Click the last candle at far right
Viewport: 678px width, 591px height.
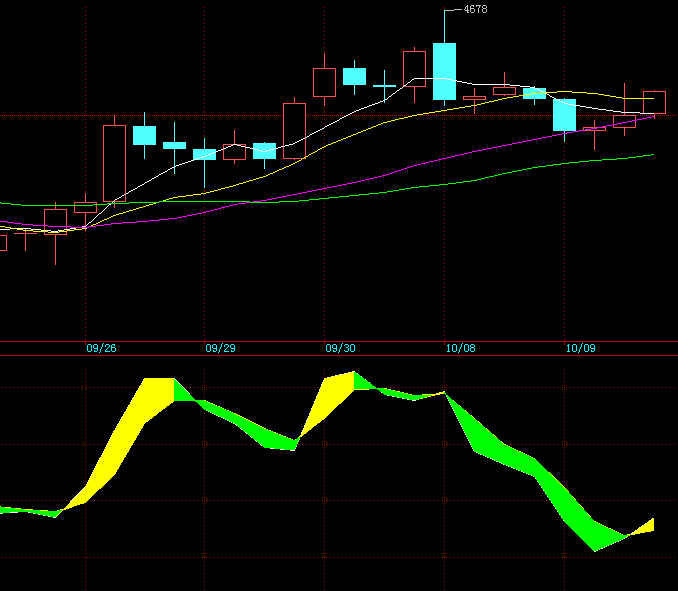654,102
